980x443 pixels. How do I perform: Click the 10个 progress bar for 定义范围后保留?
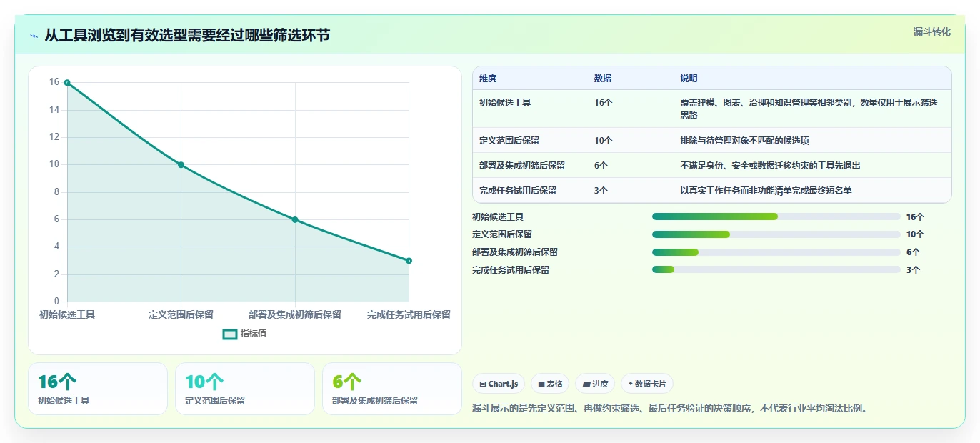coord(776,234)
